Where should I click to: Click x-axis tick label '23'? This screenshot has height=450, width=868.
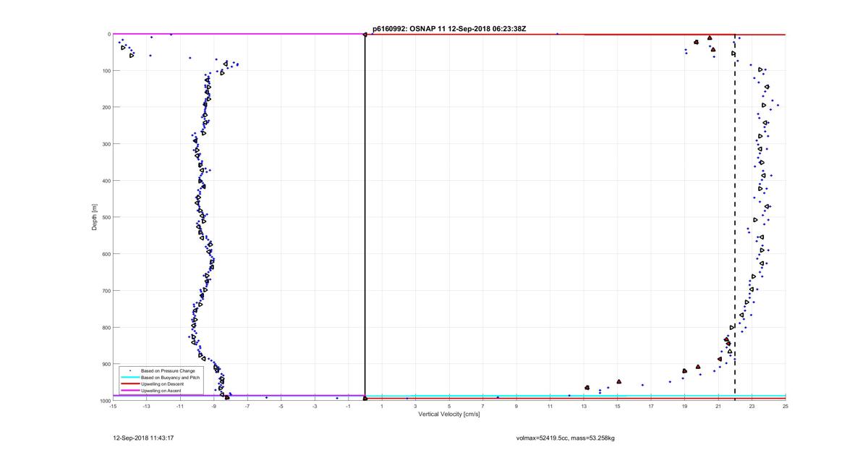(x=752, y=406)
